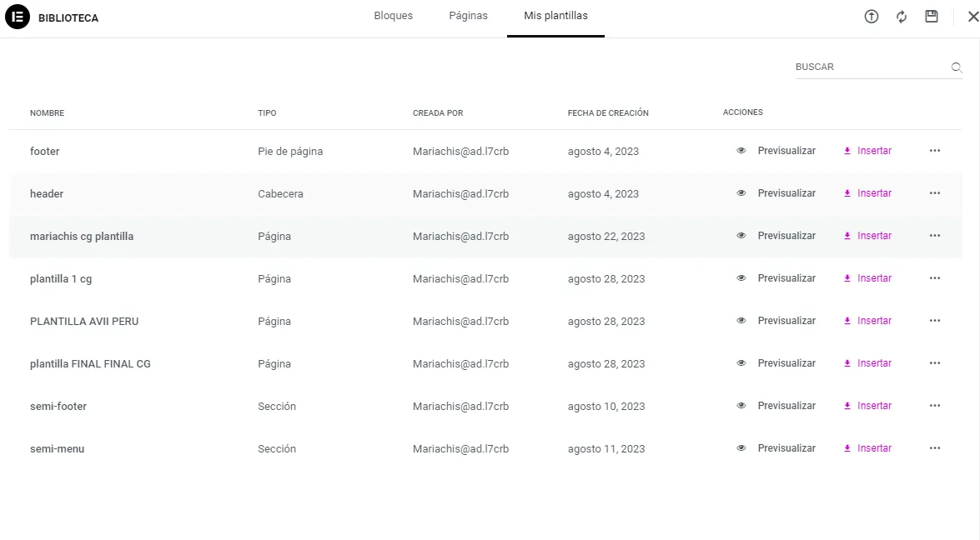This screenshot has height=540, width=980.
Task: Click the import template upload icon
Action: point(872,17)
